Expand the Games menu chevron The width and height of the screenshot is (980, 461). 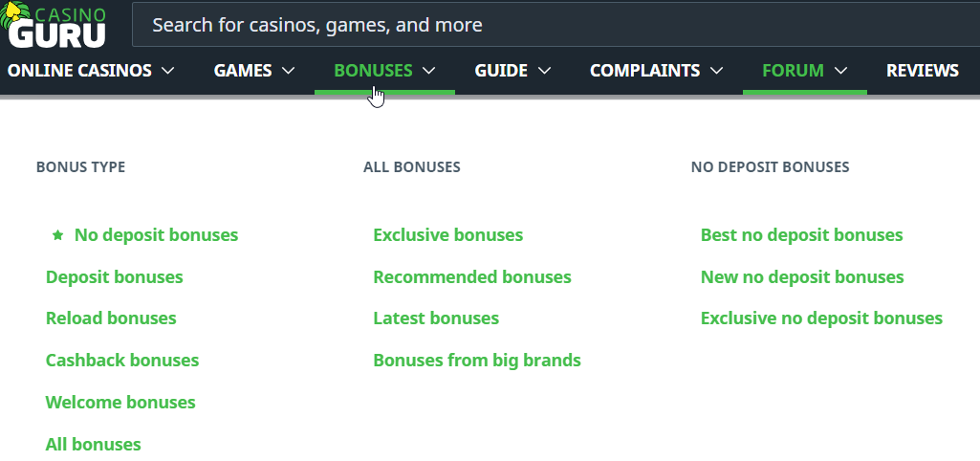(x=289, y=71)
